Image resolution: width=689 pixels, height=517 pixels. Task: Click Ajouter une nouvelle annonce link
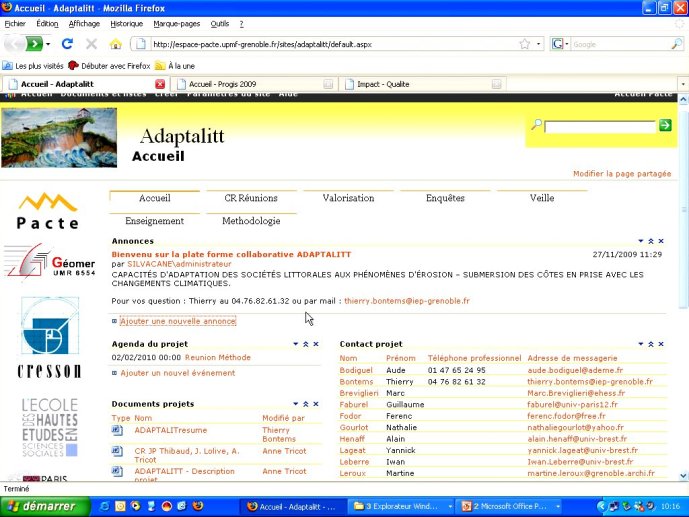click(x=178, y=321)
